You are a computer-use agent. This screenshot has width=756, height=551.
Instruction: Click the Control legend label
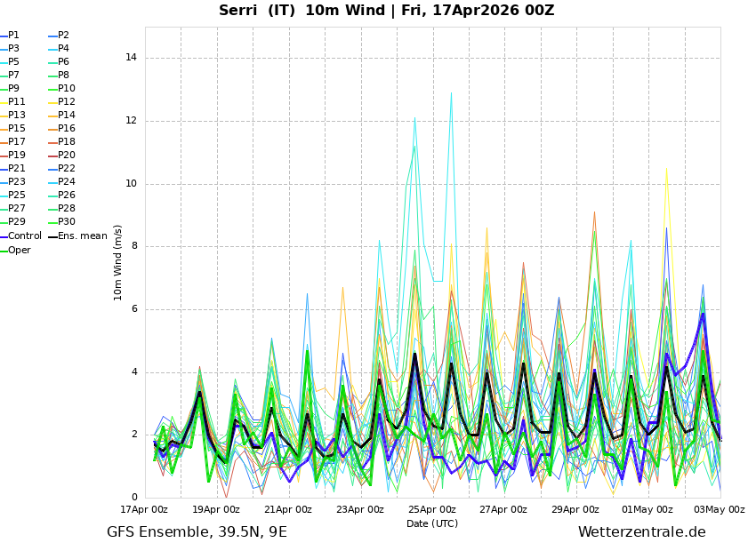point(25,236)
